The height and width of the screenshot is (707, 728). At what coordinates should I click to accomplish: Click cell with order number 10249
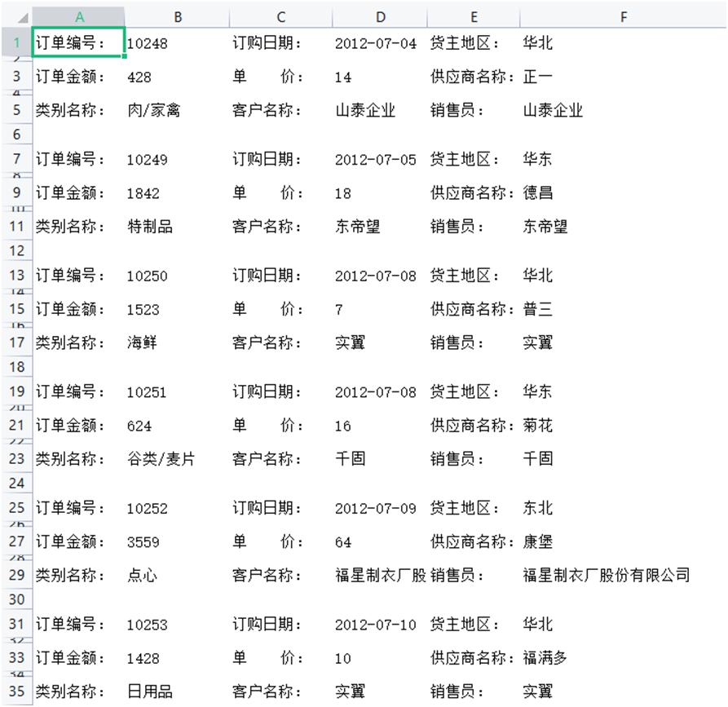[x=177, y=159]
